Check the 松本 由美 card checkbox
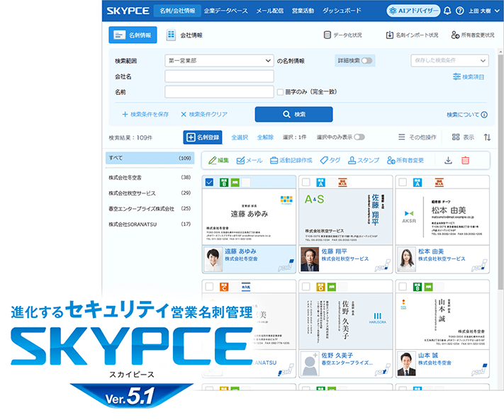Image resolution: width=504 pixels, height=420 pixels. (403, 183)
